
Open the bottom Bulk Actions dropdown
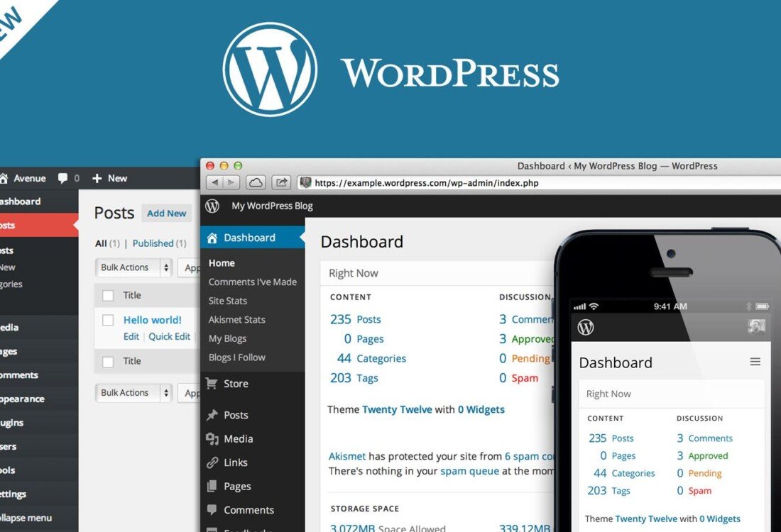click(133, 393)
